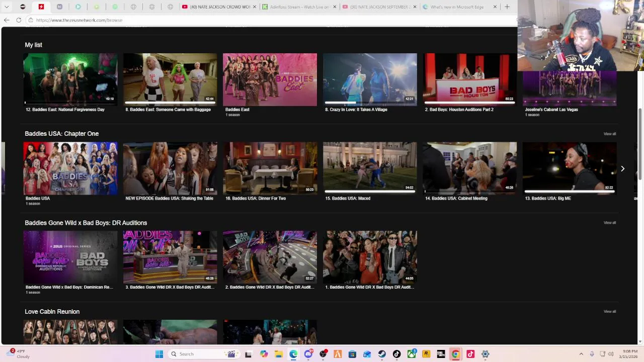Open Joseline's Cabaret Las Vegas title
The height and width of the screenshot is (362, 644).
tap(551, 110)
